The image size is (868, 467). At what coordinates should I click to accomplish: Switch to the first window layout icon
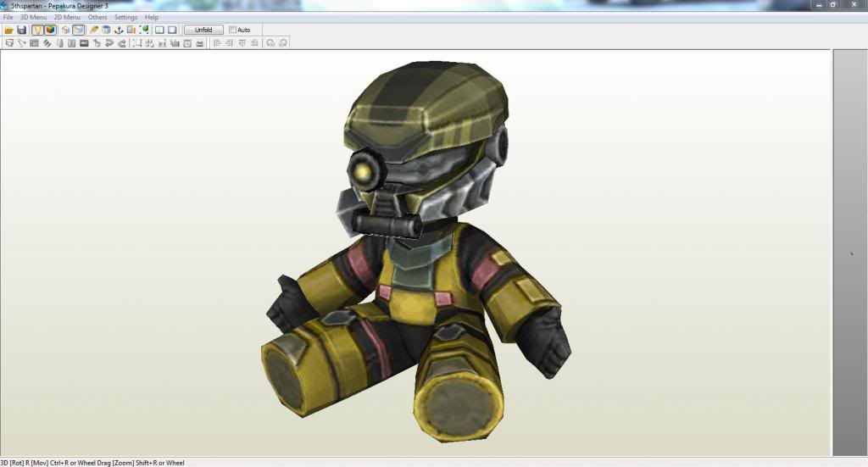(159, 30)
